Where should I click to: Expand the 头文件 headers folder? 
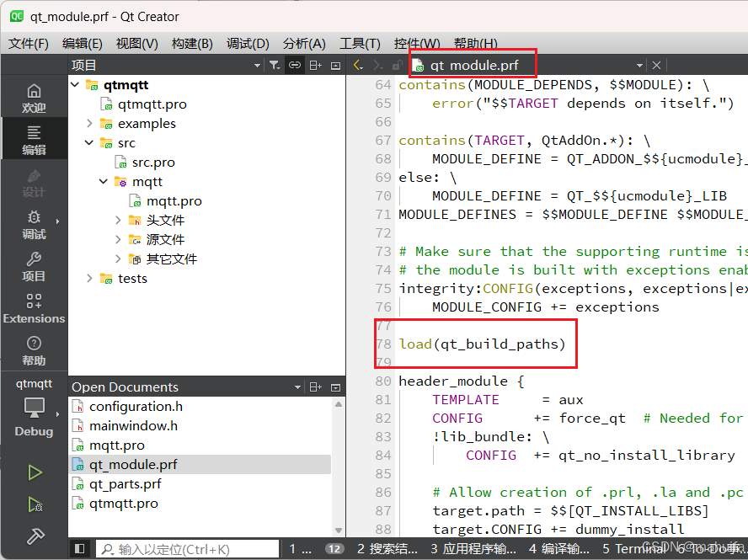coord(118,221)
